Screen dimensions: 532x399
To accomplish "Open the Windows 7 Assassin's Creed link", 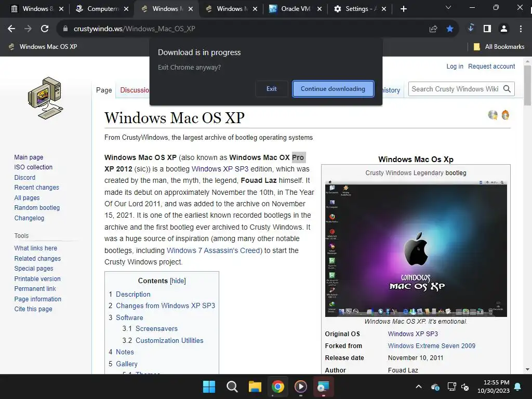I will (x=213, y=251).
